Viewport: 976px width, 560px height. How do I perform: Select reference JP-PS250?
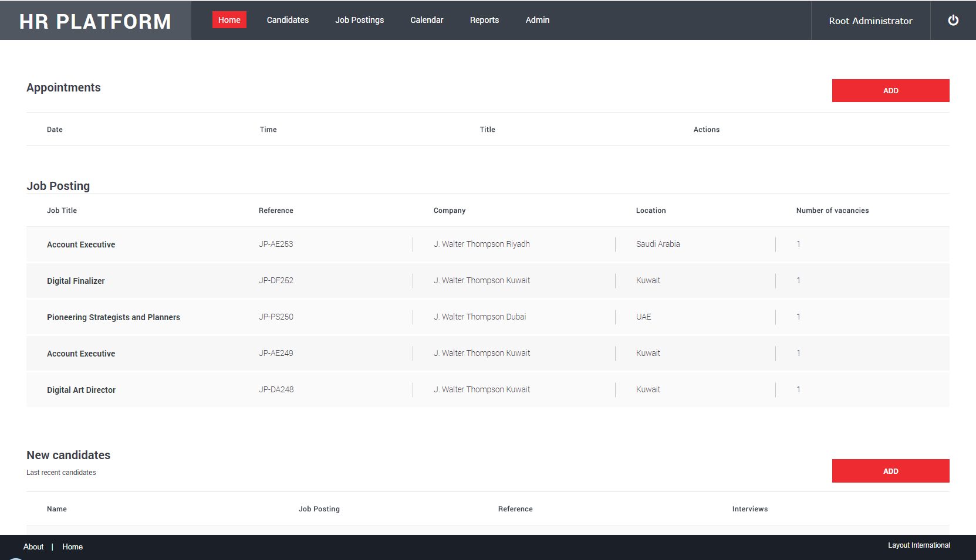point(276,317)
